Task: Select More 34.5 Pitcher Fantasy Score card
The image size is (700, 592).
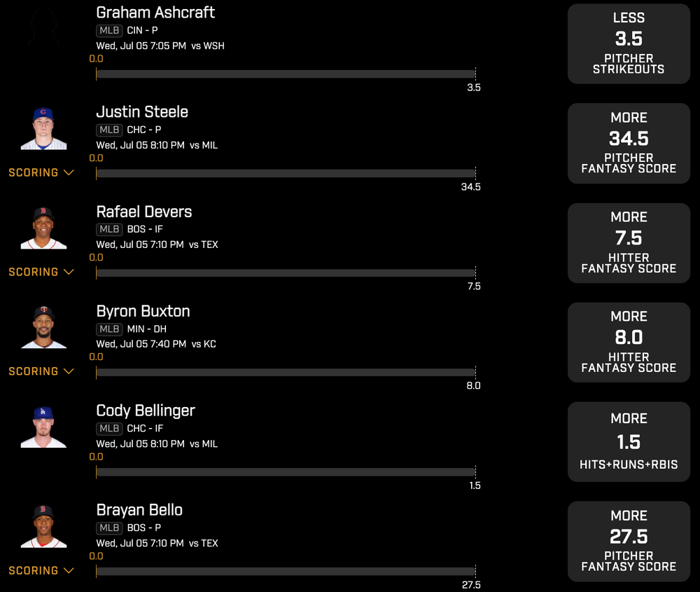Action: point(629,143)
